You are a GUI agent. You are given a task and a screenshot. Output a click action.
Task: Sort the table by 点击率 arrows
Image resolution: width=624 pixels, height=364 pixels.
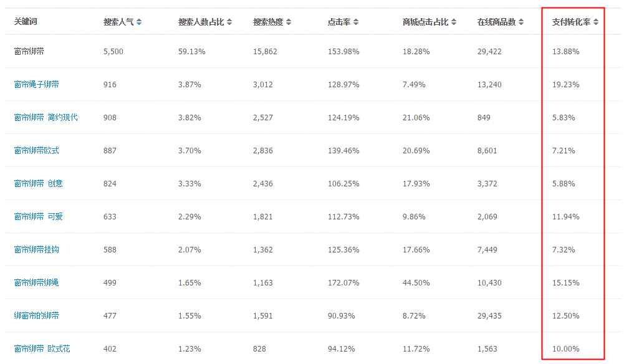(x=356, y=22)
